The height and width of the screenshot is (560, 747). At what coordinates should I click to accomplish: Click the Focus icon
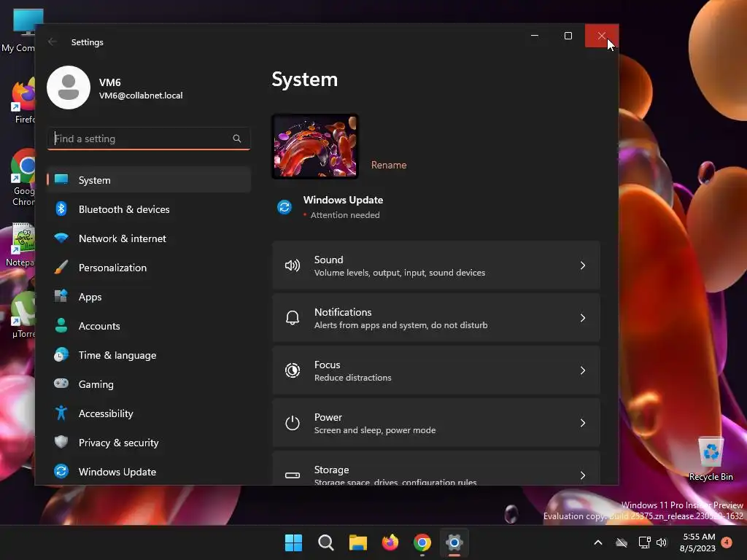coord(292,370)
